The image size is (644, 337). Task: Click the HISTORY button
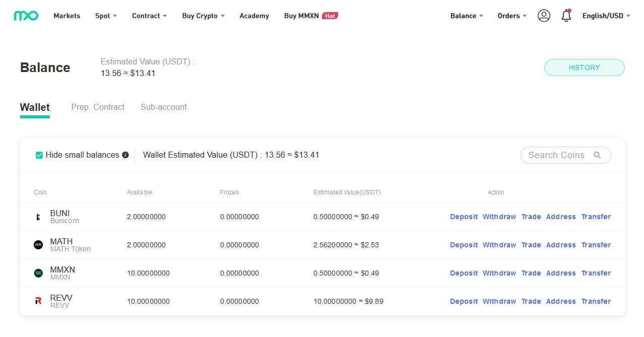pyautogui.click(x=584, y=68)
